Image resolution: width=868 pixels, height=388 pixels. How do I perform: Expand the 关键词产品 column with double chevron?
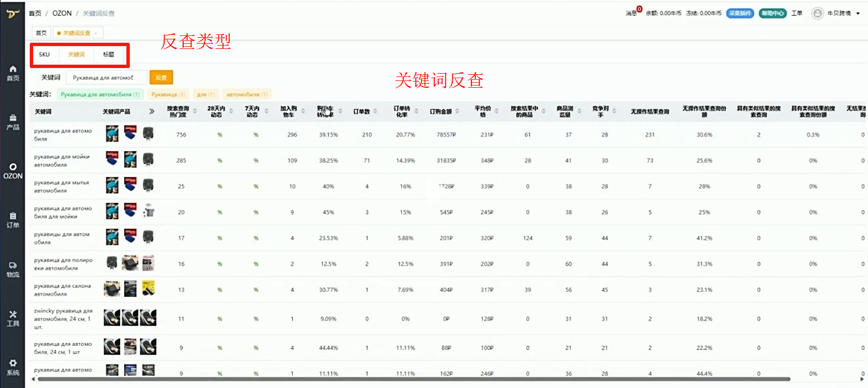click(x=152, y=111)
